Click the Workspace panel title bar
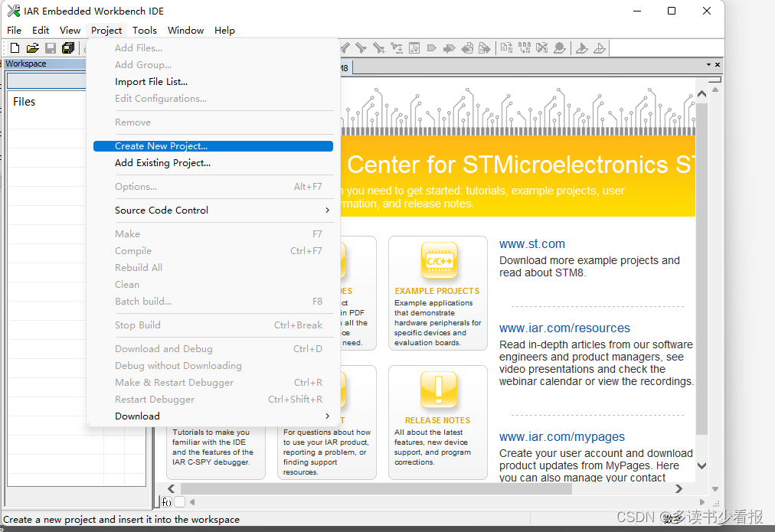Viewport: 775px width, 532px height. point(44,64)
